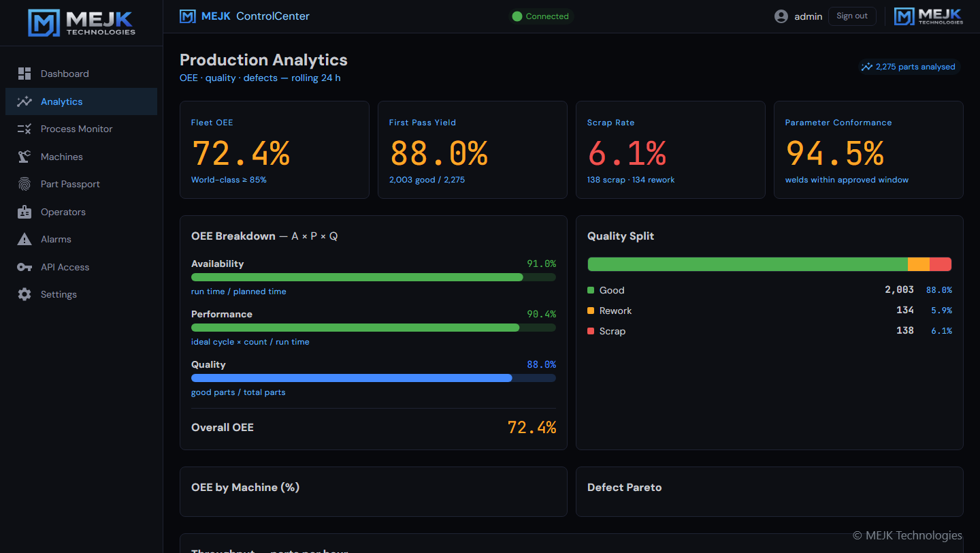
Task: Click the 'ideal cycle × count / run time' caption
Action: pos(250,342)
